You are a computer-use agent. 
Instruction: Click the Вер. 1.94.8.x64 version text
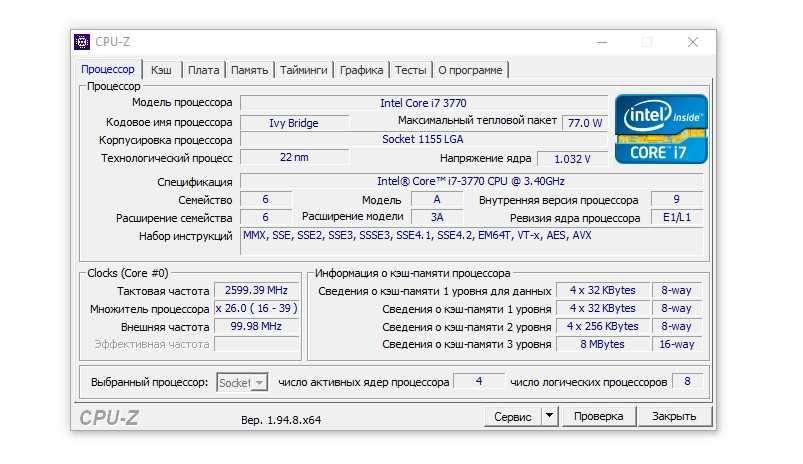pyautogui.click(x=281, y=420)
